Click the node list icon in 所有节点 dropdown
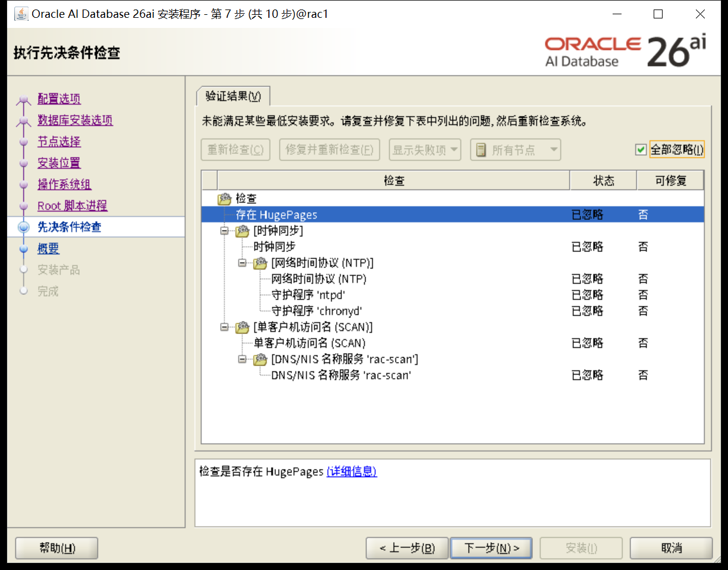The image size is (728, 570). click(481, 150)
